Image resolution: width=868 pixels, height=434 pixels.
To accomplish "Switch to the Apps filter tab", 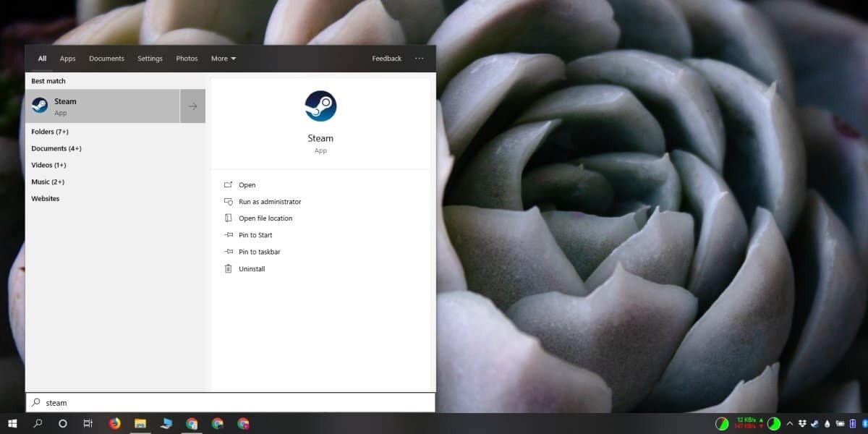I will (x=67, y=58).
